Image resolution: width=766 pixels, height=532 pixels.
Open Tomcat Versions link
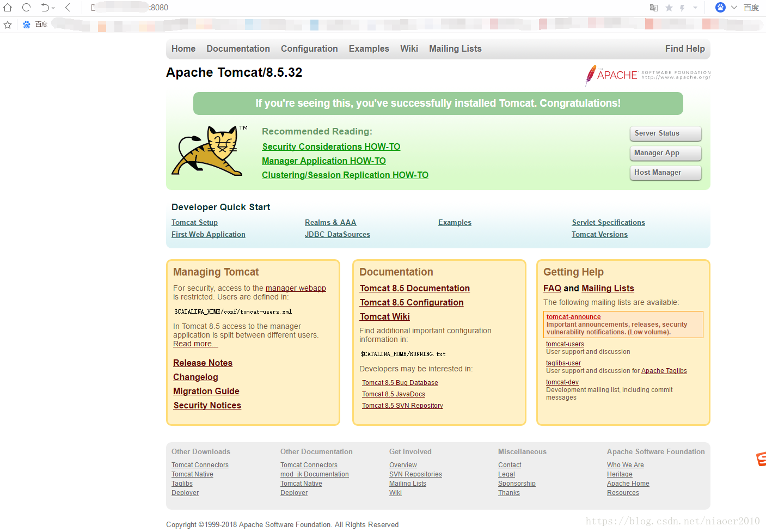(599, 234)
